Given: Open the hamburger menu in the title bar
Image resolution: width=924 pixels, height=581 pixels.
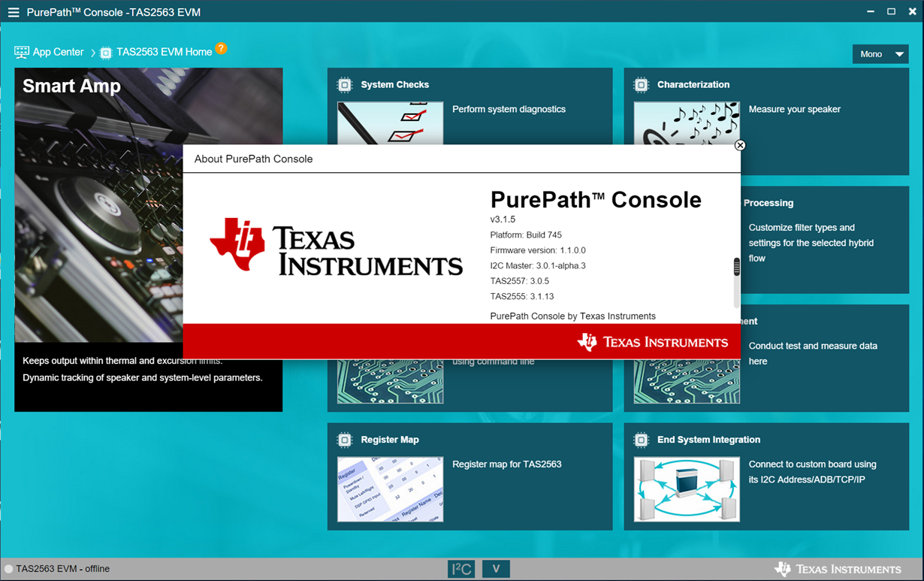Looking at the screenshot, I should tap(13, 12).
